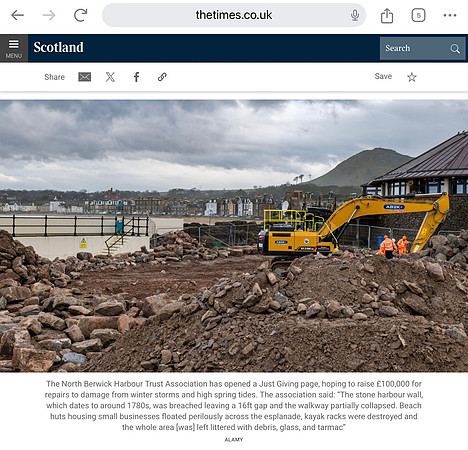Image resolution: width=468 pixels, height=450 pixels.
Task: Share the article on X
Action: click(110, 77)
